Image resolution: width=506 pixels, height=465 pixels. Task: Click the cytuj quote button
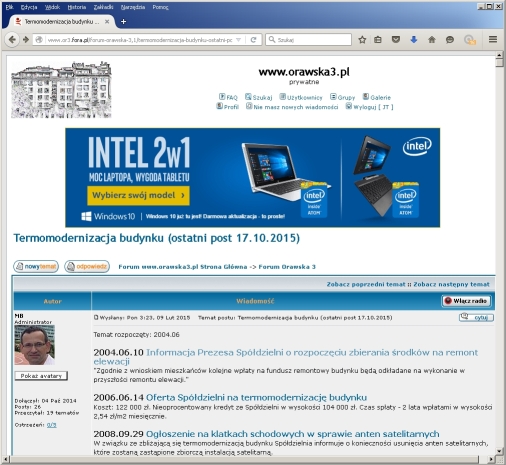(476, 317)
